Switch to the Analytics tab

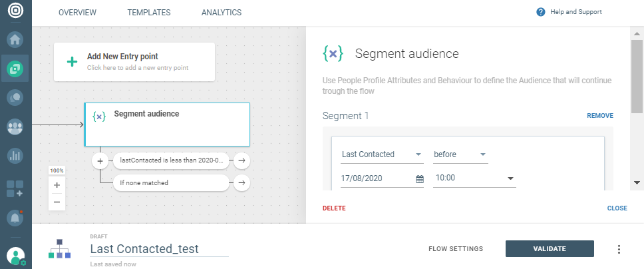click(222, 13)
